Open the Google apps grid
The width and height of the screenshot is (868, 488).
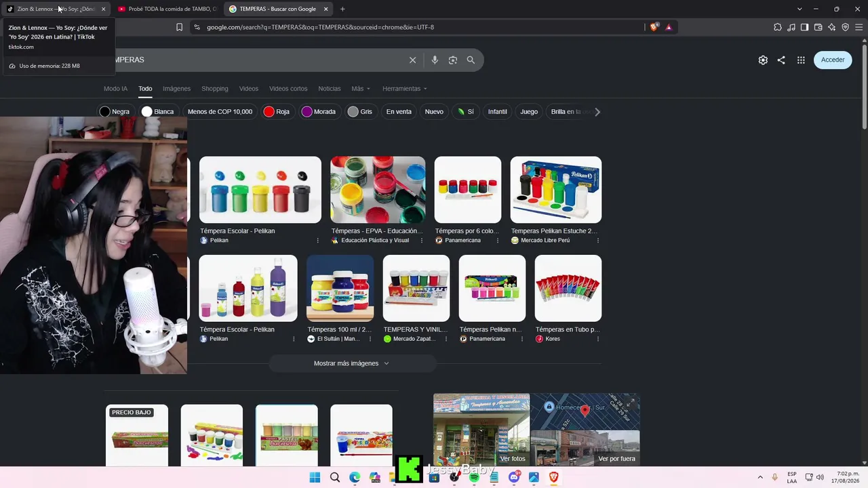[x=801, y=60]
